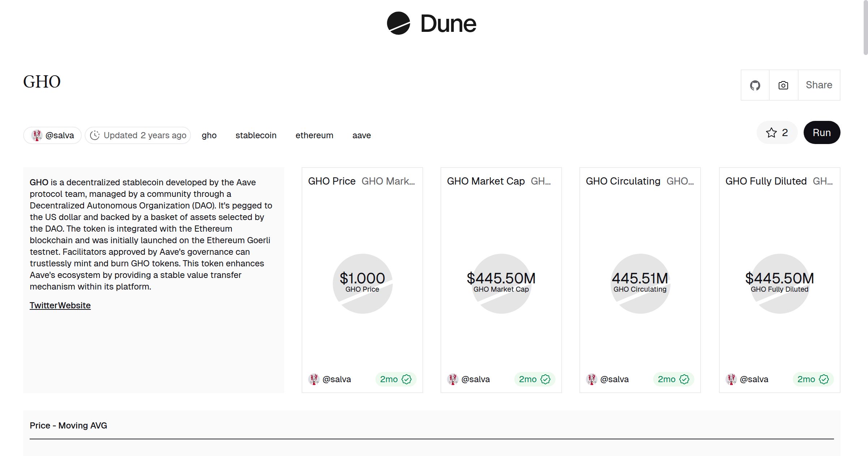The image size is (868, 456).
Task: Click the GHO Fully Diluted card 2mo badge
Action: pyautogui.click(x=813, y=379)
